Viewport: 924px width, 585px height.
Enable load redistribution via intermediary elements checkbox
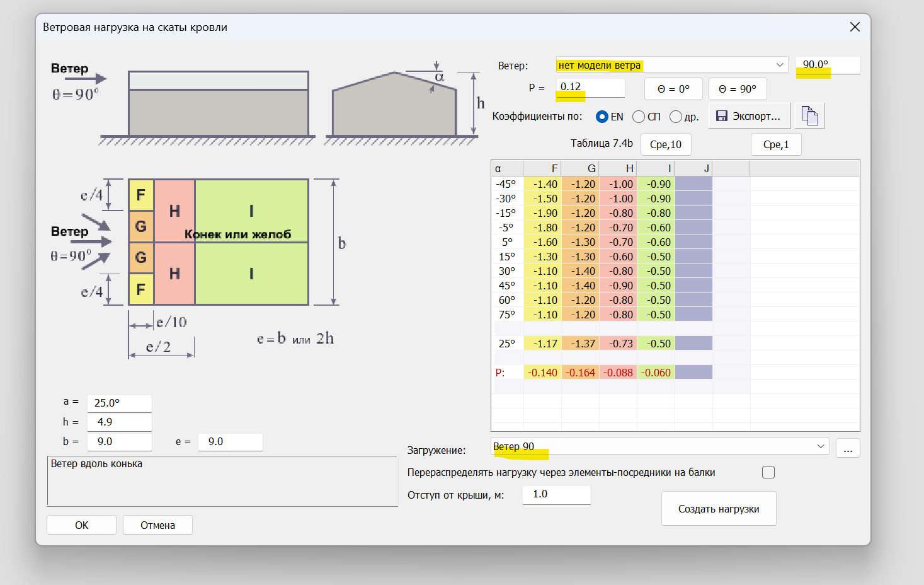tap(768, 472)
